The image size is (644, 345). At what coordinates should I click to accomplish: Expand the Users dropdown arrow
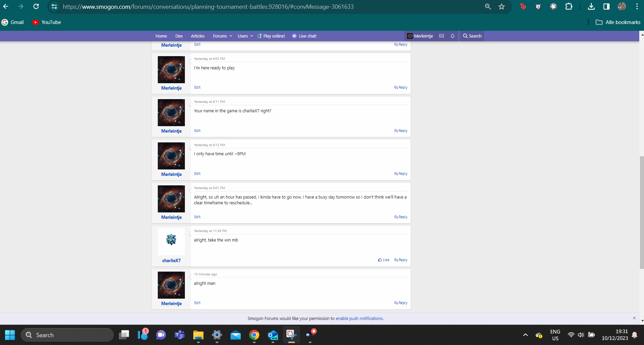click(x=252, y=36)
